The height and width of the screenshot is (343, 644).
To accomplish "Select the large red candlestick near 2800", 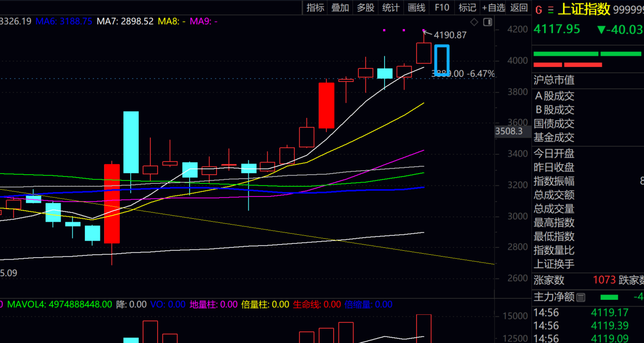I will [112, 204].
